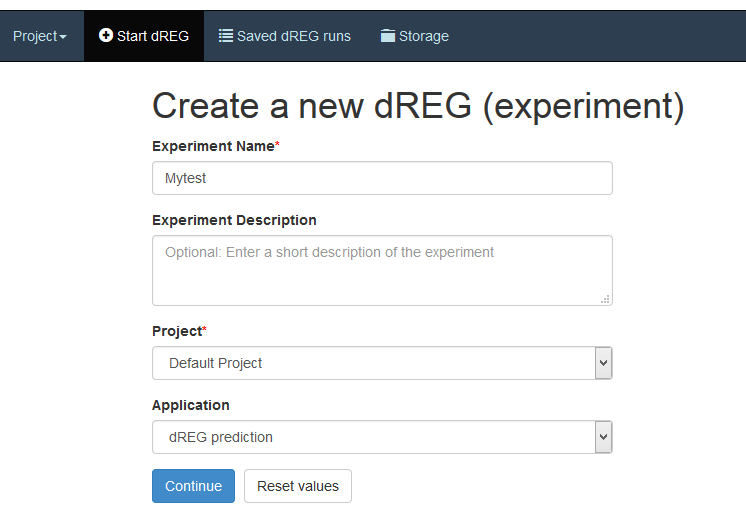The height and width of the screenshot is (522, 746).
Task: Click the Experiment Description label
Action: pos(234,220)
